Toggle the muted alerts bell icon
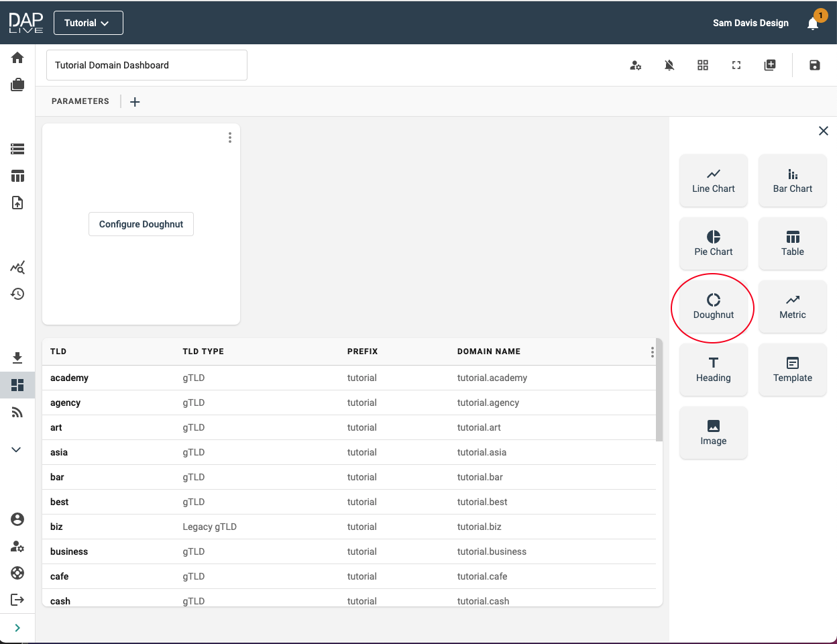The image size is (837, 644). [x=669, y=65]
